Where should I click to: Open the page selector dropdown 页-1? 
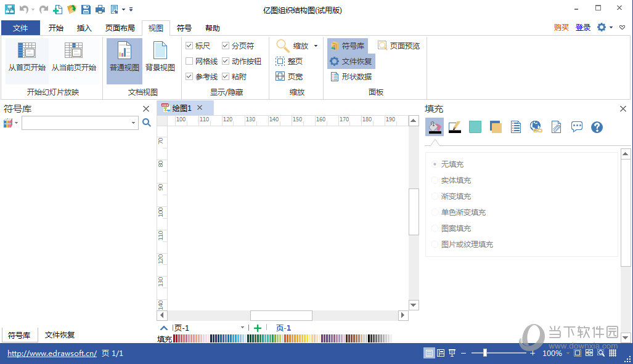[242, 328]
